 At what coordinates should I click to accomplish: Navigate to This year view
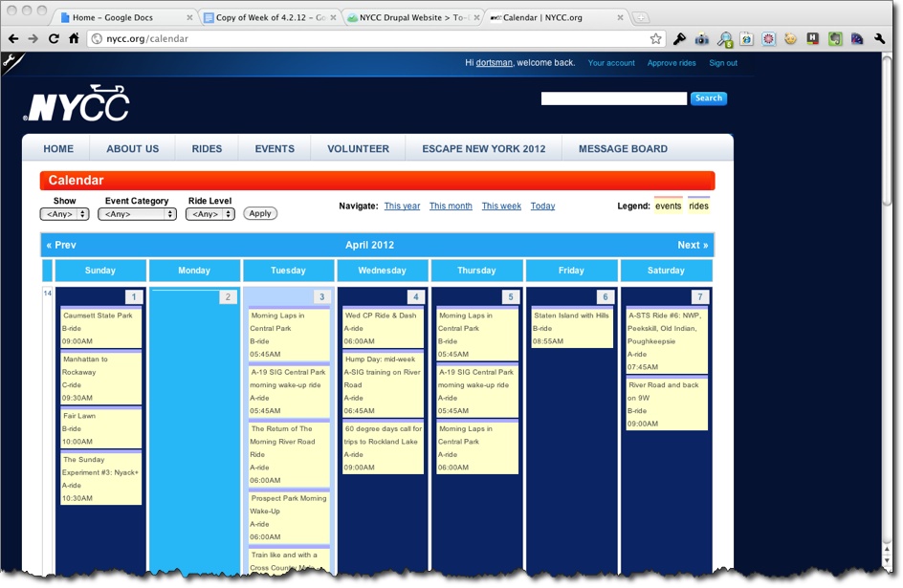click(402, 206)
